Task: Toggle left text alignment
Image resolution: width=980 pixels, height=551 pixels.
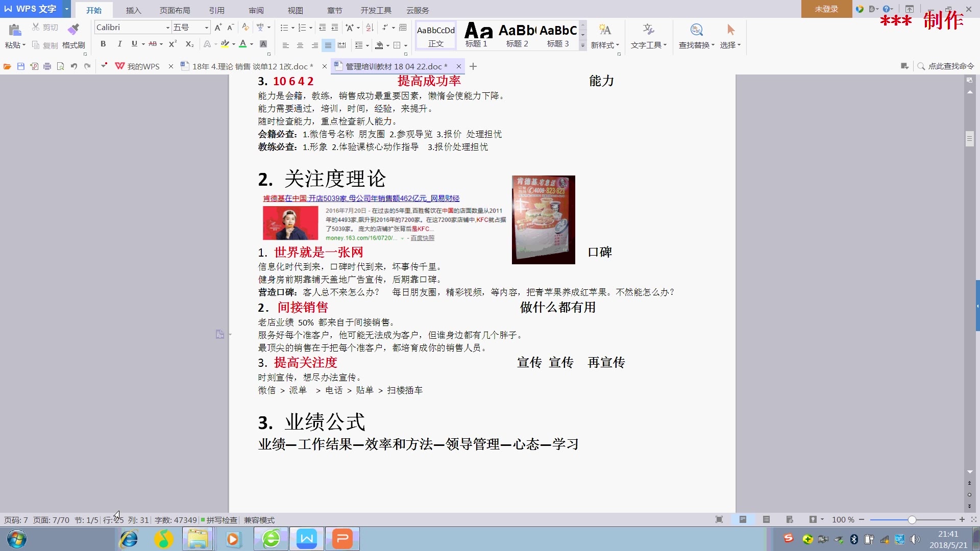Action: (286, 45)
